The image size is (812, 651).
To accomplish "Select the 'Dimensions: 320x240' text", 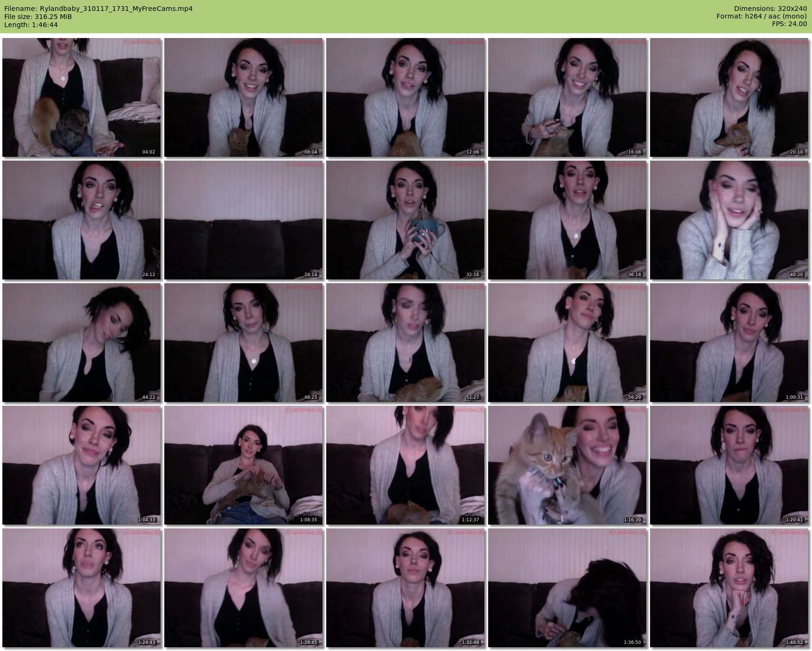I will (770, 9).
